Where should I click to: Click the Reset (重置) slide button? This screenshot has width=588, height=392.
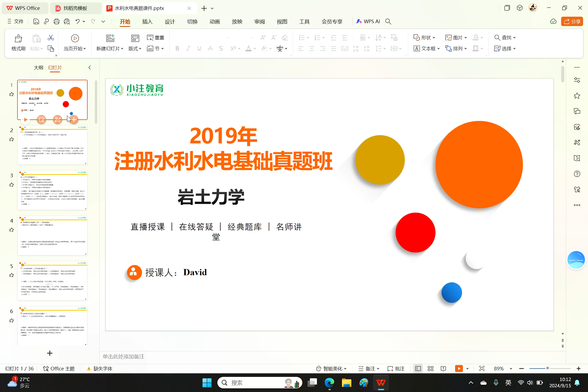tap(156, 38)
